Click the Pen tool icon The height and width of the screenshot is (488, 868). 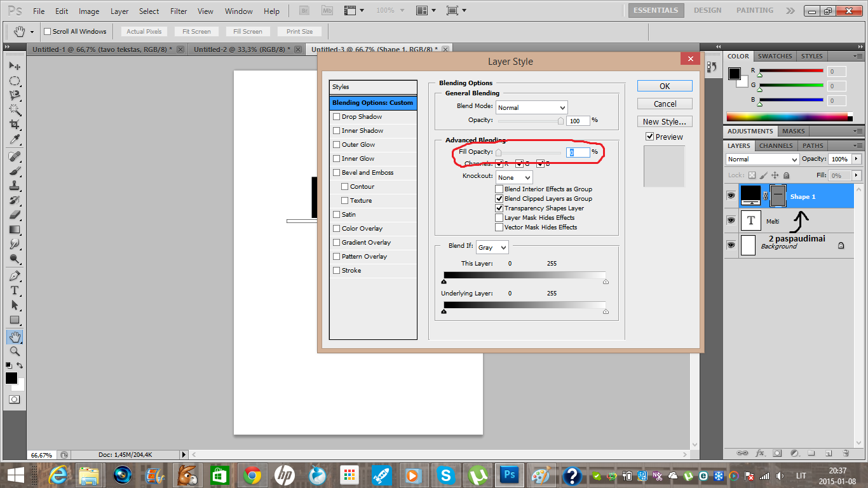pos(14,276)
